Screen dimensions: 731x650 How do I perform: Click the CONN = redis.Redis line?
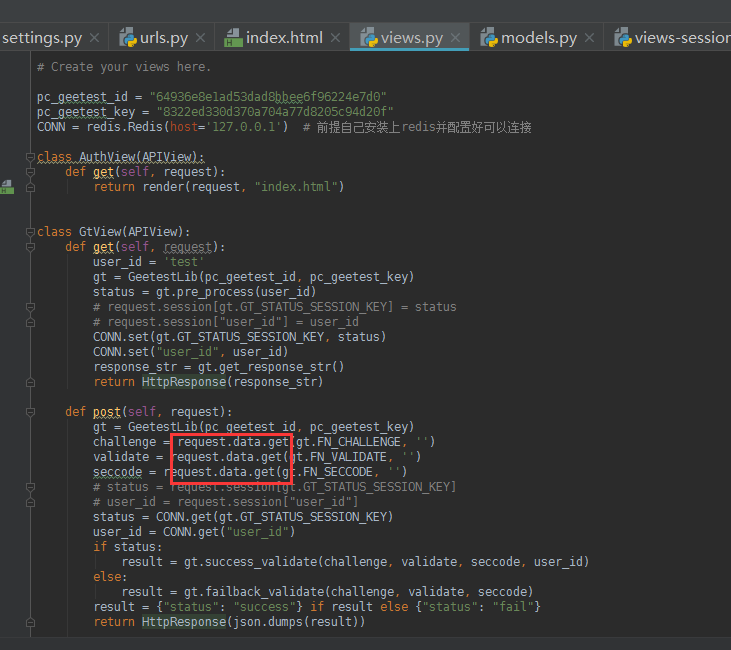[x=284, y=127]
